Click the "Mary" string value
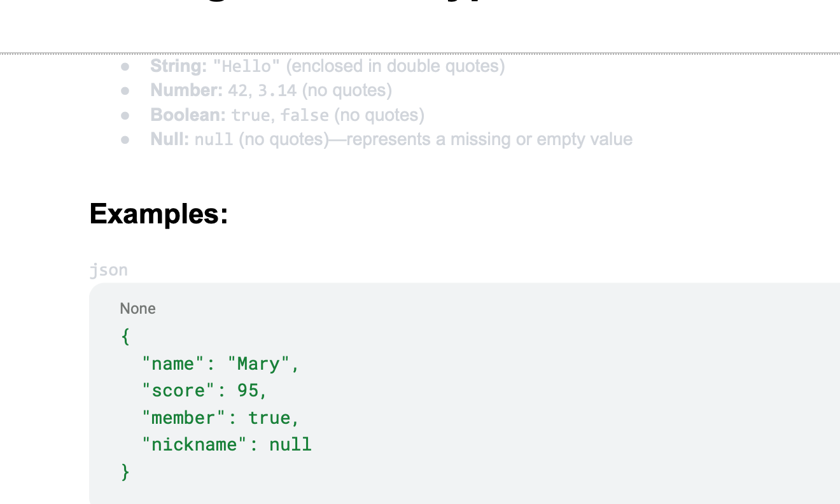This screenshot has height=504, width=840. pyautogui.click(x=258, y=364)
